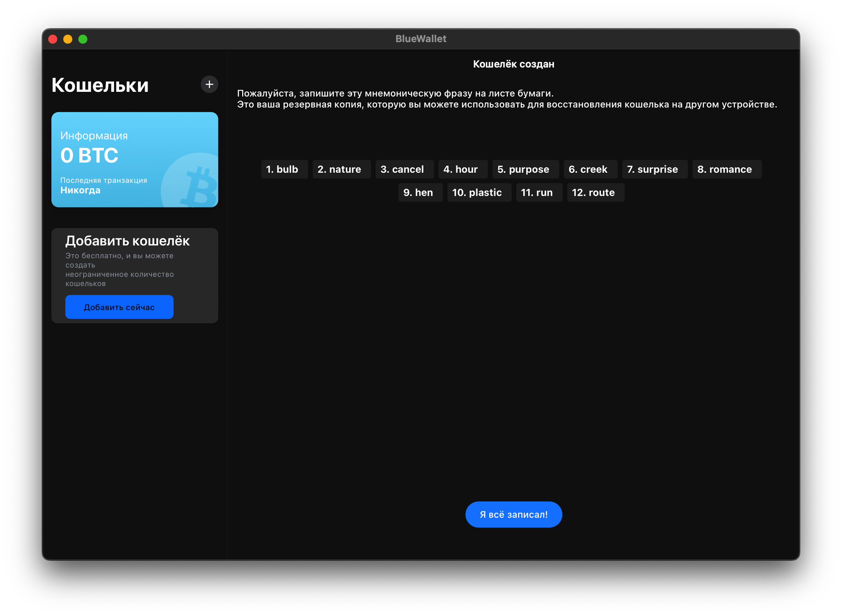Click the add wallet plus icon
The image size is (842, 616).
tap(209, 84)
